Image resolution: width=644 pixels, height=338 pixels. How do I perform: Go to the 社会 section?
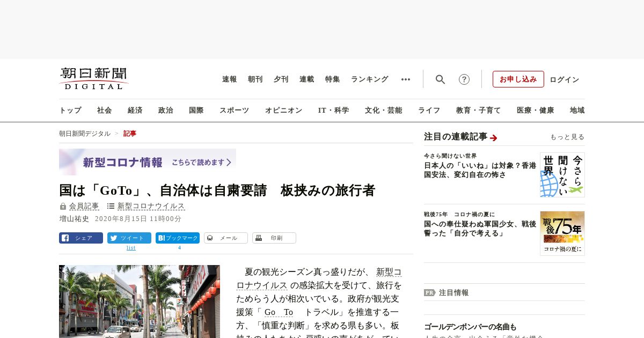click(x=105, y=111)
